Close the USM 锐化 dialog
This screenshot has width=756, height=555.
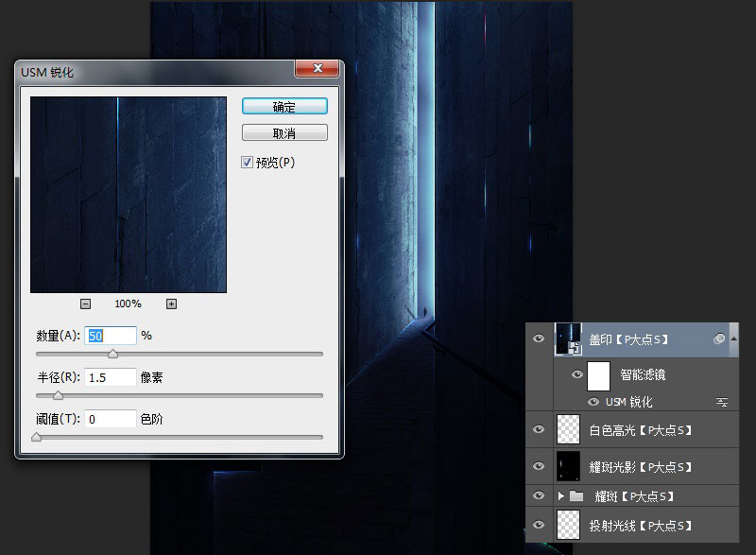pos(318,68)
